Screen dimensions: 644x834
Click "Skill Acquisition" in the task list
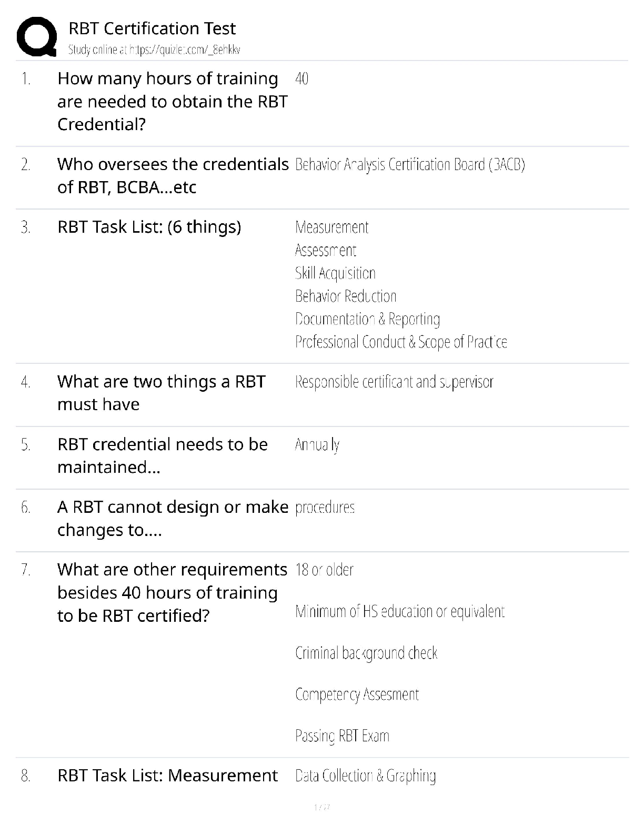point(335,273)
